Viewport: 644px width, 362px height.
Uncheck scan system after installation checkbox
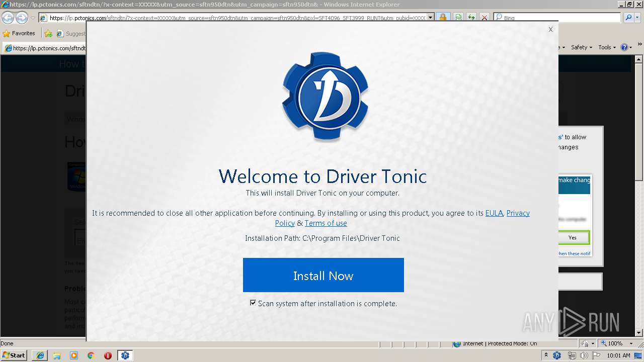point(253,303)
